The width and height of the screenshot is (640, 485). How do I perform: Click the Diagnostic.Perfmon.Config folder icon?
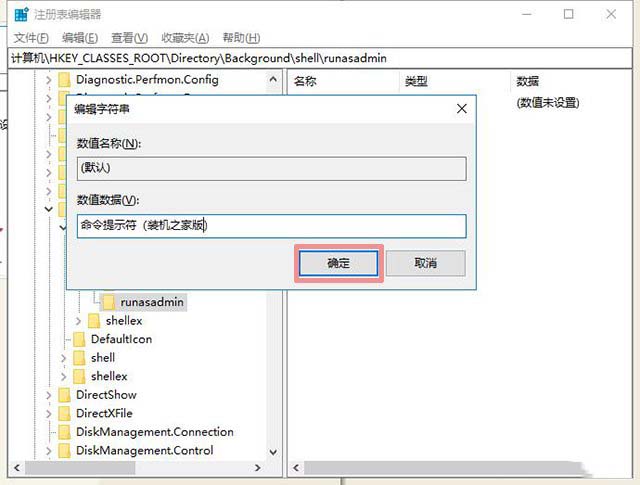tap(64, 80)
